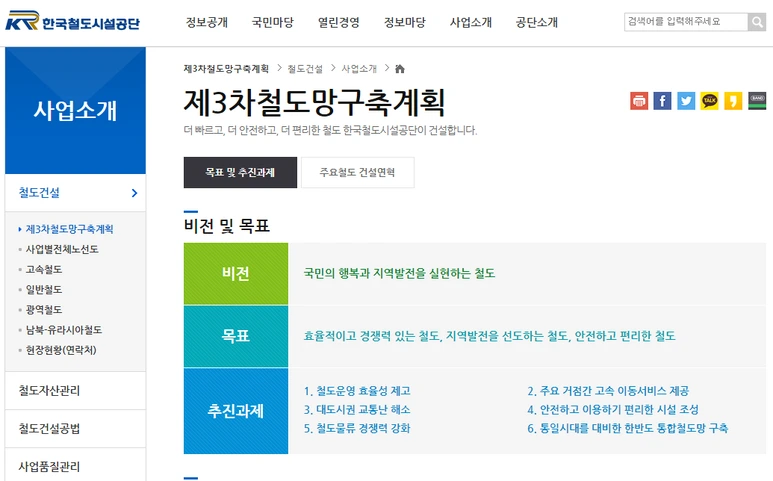
Task: Open 남북·유라시아철도 in the sidebar
Action: pos(64,330)
